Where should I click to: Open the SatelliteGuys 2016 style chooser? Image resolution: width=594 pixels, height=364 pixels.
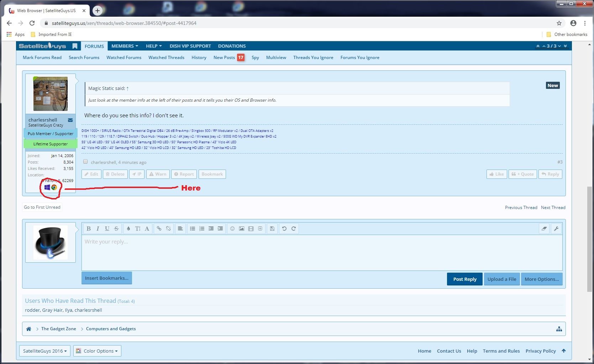45,351
